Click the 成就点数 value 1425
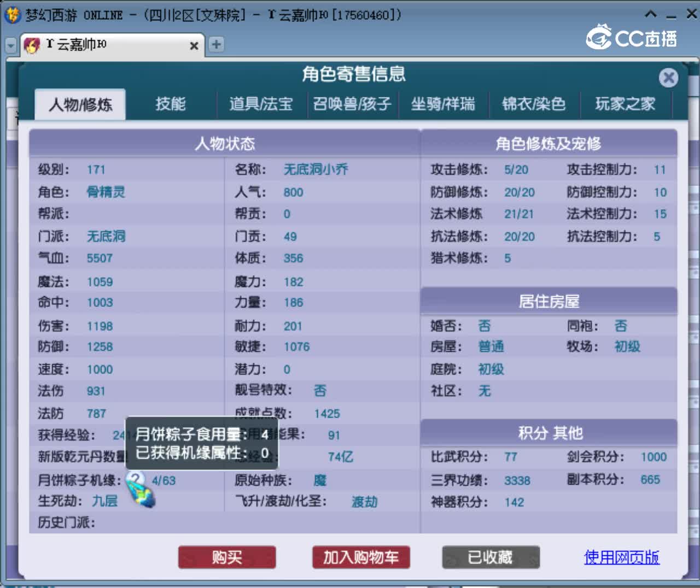This screenshot has height=588, width=700. pyautogui.click(x=327, y=414)
